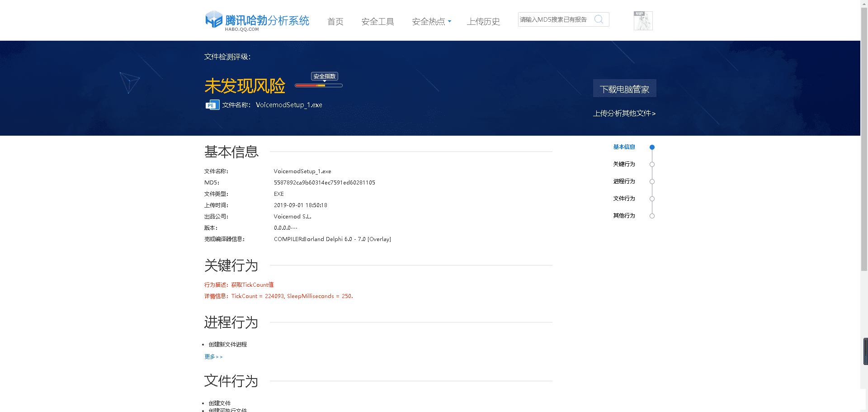Click the 创建文件 list item

pos(220,403)
